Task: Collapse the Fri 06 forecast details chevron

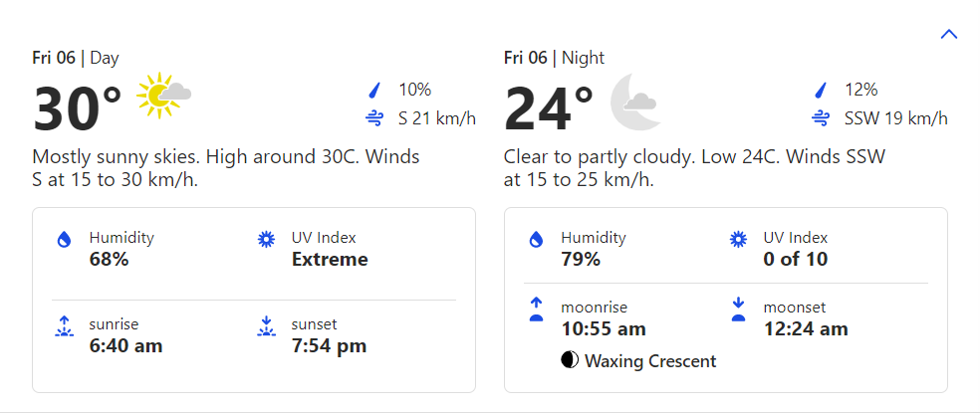Action: point(948,34)
